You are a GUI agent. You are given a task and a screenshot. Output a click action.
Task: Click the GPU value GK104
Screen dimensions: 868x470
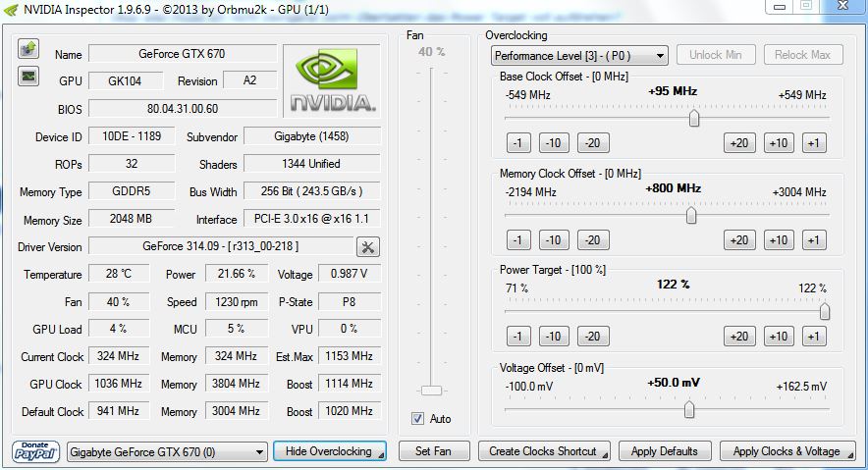(126, 80)
